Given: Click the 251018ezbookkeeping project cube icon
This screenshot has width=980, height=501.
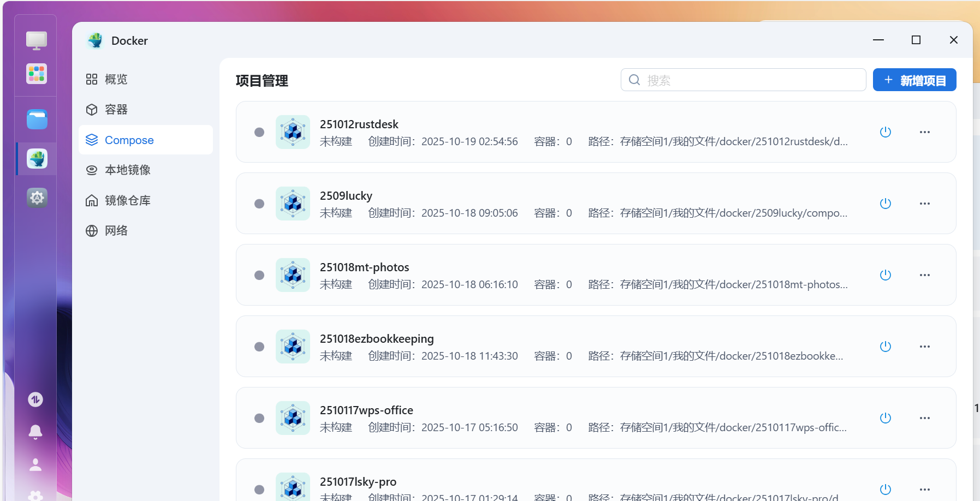Looking at the screenshot, I should tap(293, 347).
